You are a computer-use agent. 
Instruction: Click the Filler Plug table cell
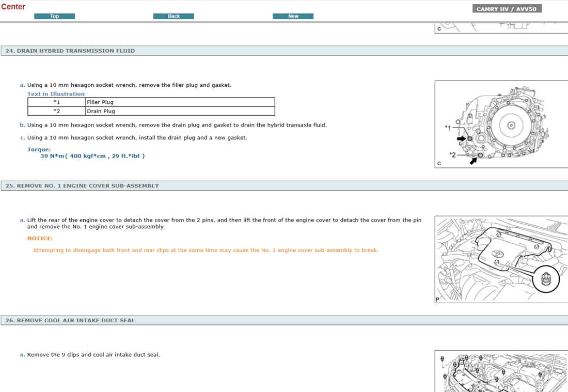100,102
